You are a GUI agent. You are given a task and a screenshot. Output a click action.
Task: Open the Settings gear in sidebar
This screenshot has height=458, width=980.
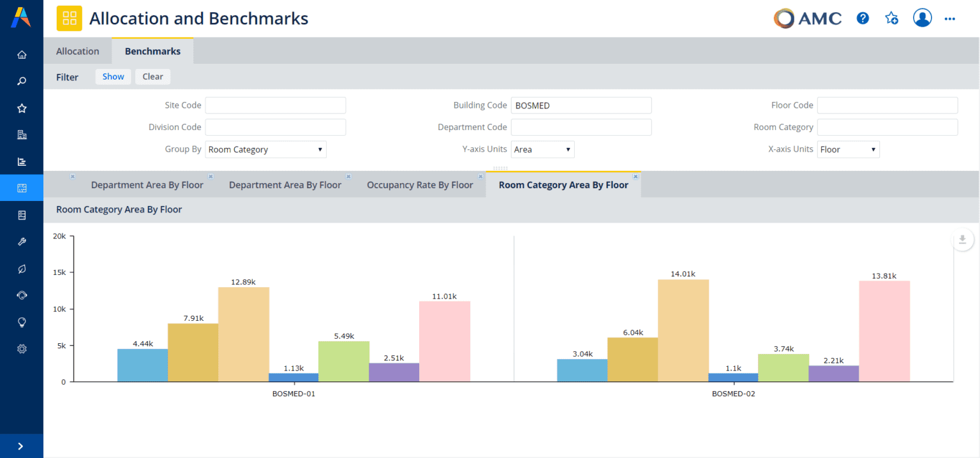click(x=21, y=348)
